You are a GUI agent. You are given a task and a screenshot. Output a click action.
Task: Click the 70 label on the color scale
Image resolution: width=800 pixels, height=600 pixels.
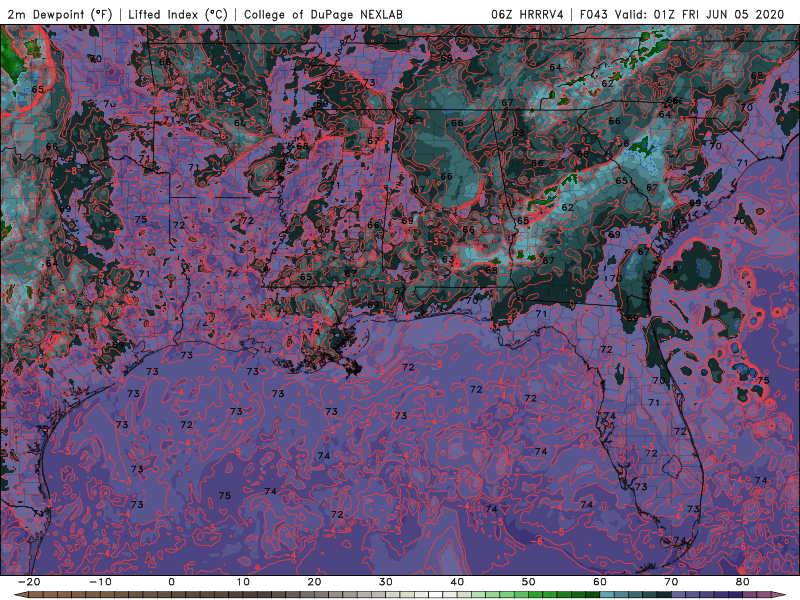[671, 582]
